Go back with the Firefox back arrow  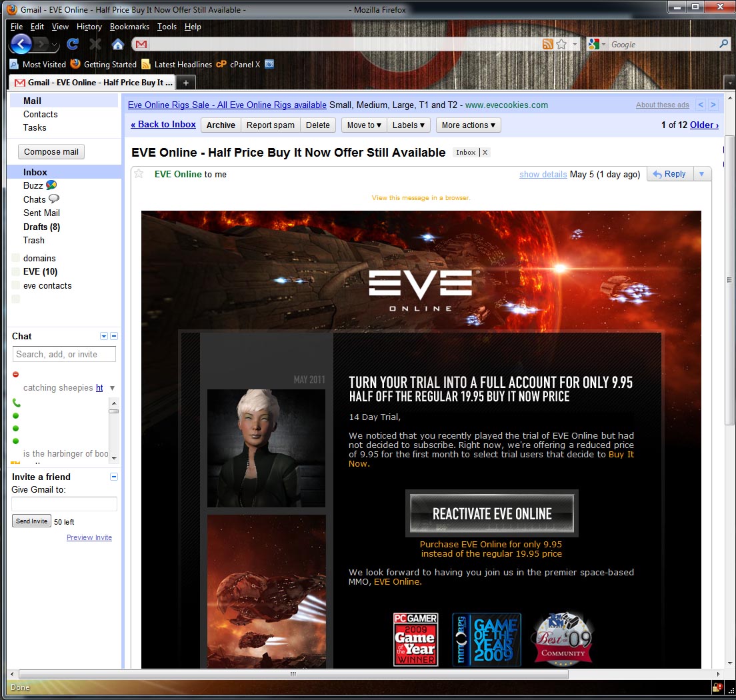pos(21,44)
